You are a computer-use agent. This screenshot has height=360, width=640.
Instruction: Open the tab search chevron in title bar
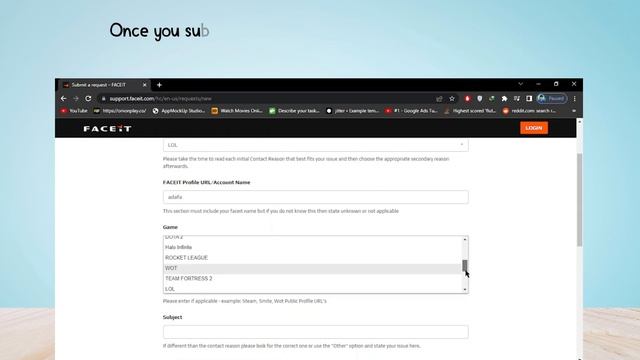[x=520, y=84]
